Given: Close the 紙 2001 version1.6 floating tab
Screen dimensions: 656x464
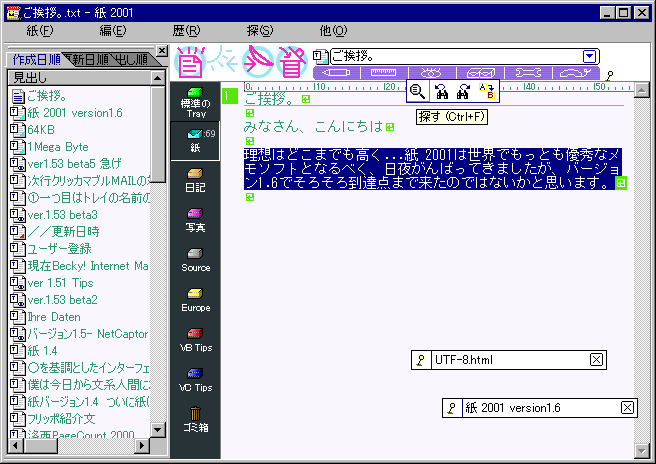Looking at the screenshot, I should pyautogui.click(x=628, y=408).
